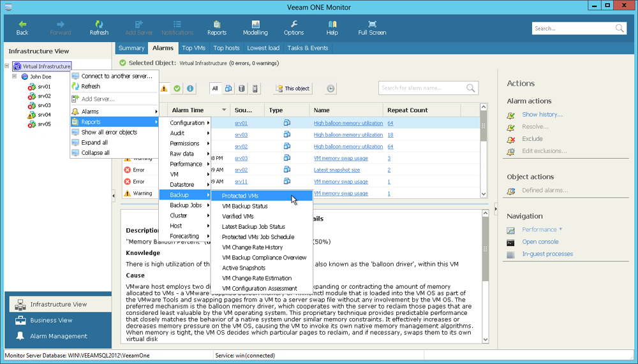Expand Audit reports submenu
The image size is (638, 364).
185,133
